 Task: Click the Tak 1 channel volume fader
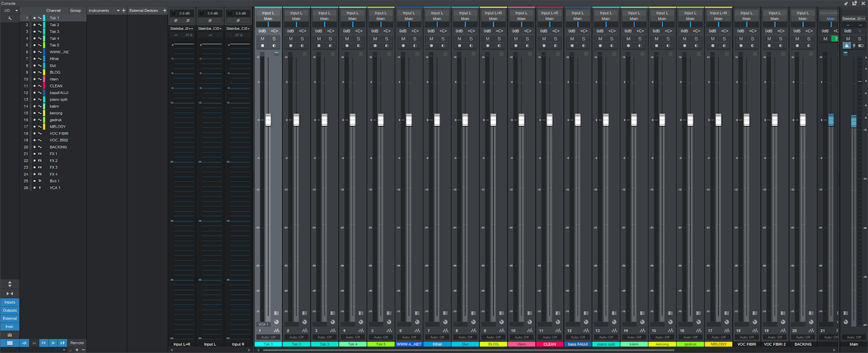269,120
